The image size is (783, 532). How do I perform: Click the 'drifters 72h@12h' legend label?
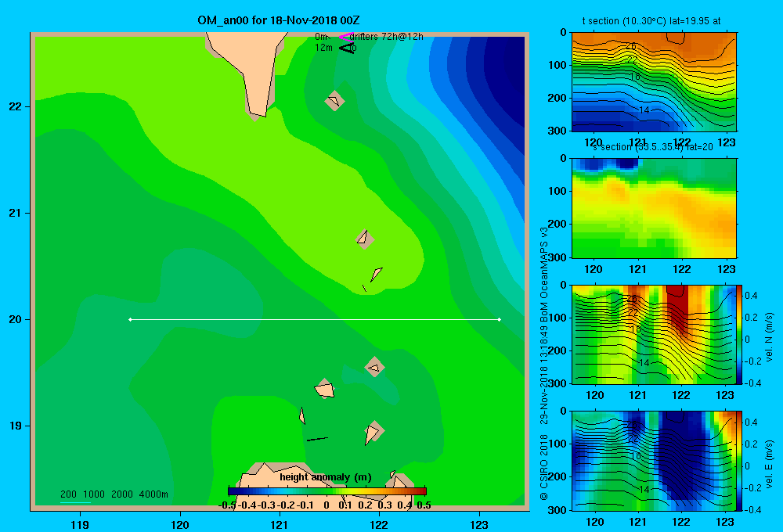point(386,37)
